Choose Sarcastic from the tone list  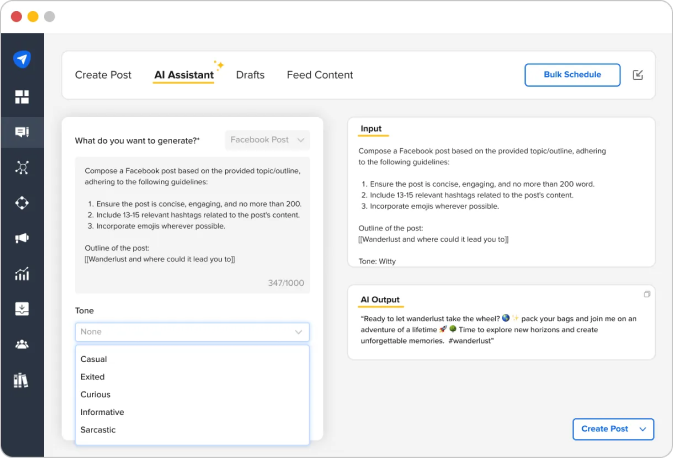tap(98, 430)
